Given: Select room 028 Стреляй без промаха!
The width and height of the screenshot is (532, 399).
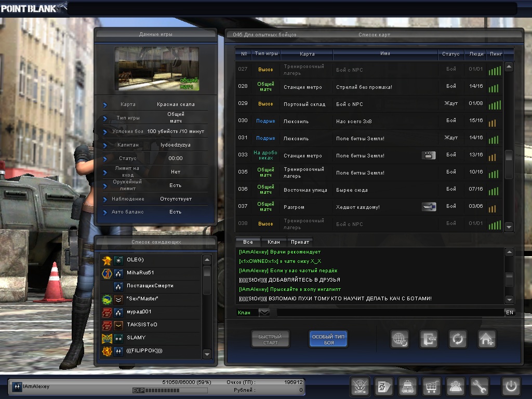Looking at the screenshot, I should point(369,87).
